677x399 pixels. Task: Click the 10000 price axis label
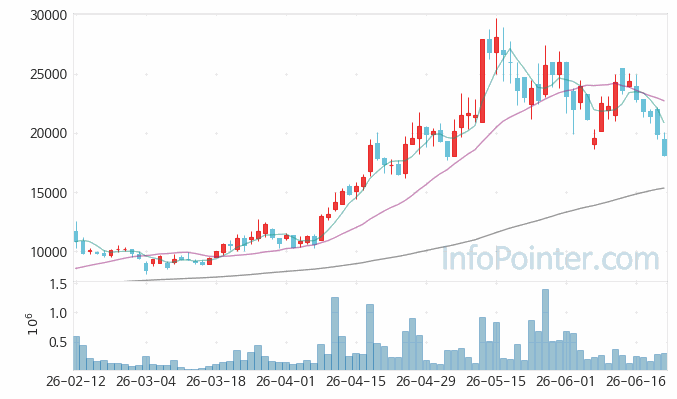pos(49,252)
